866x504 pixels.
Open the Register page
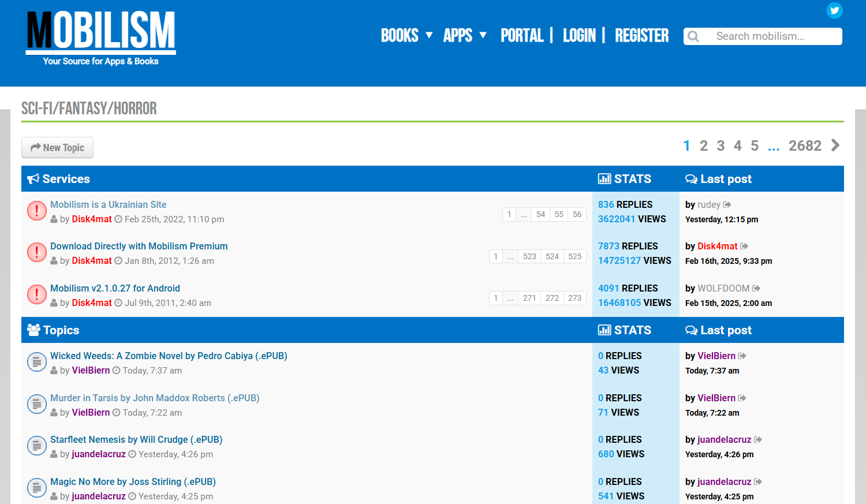tap(641, 35)
